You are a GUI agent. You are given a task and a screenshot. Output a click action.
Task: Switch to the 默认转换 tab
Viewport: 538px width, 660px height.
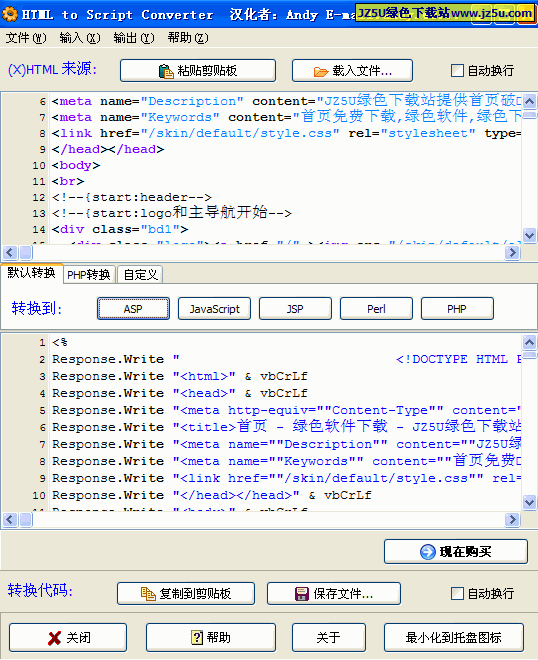pos(32,273)
